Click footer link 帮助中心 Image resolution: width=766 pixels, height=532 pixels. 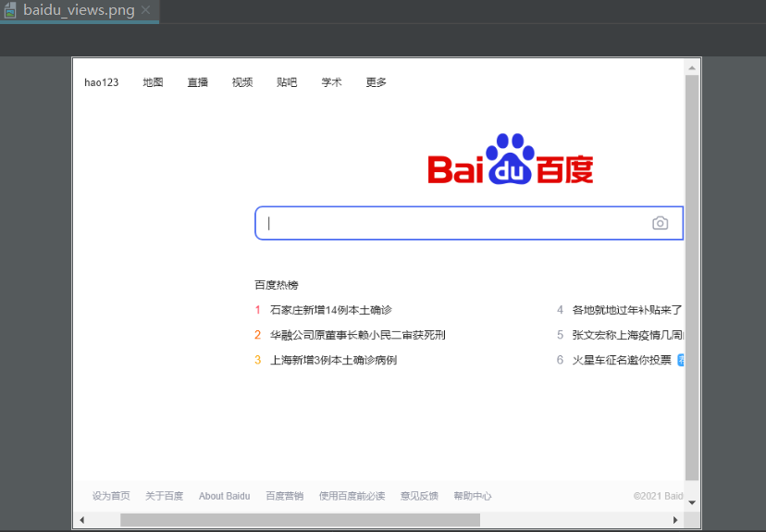473,496
